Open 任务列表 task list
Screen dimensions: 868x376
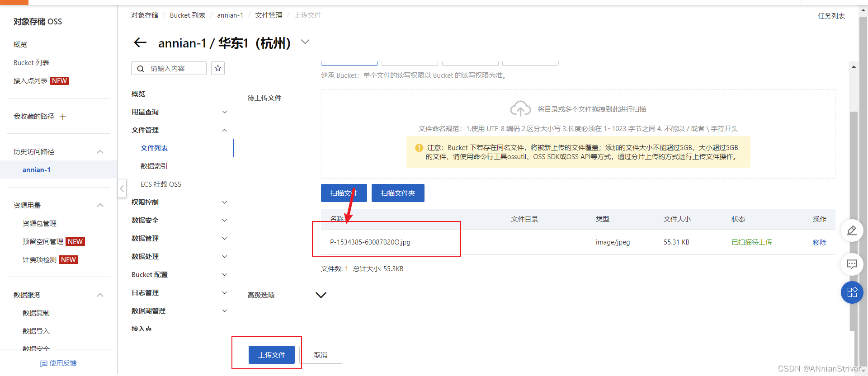(x=831, y=16)
